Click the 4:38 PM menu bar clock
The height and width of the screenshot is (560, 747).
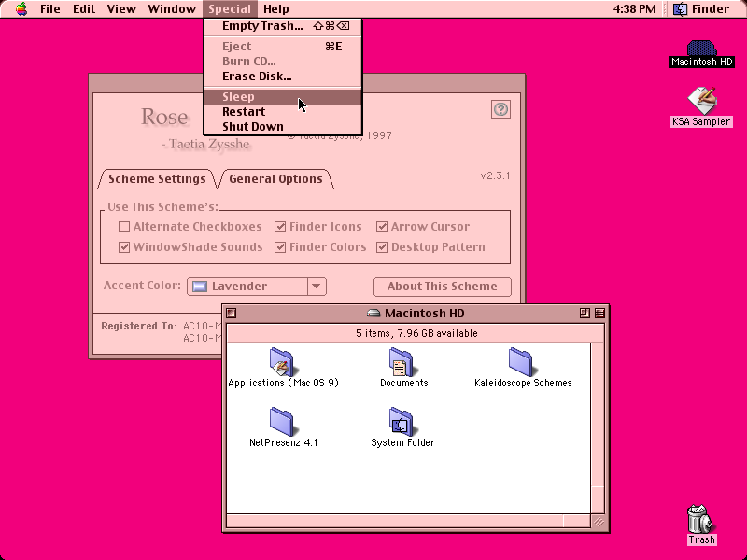pos(635,9)
